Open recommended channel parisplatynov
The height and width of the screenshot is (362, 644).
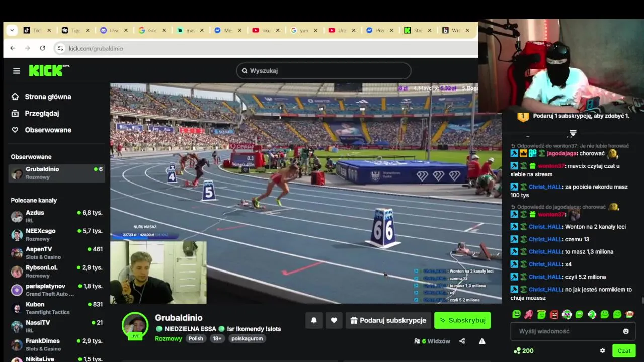[57, 290]
